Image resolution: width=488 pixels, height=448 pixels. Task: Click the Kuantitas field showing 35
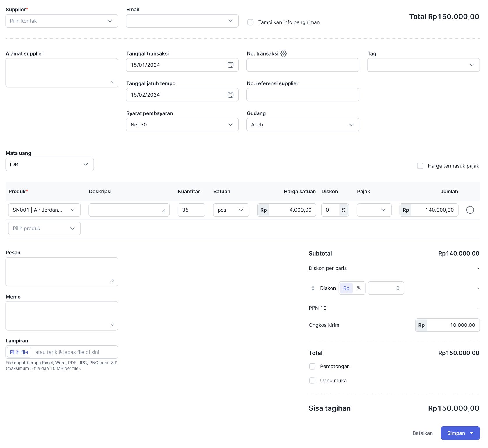click(x=191, y=210)
